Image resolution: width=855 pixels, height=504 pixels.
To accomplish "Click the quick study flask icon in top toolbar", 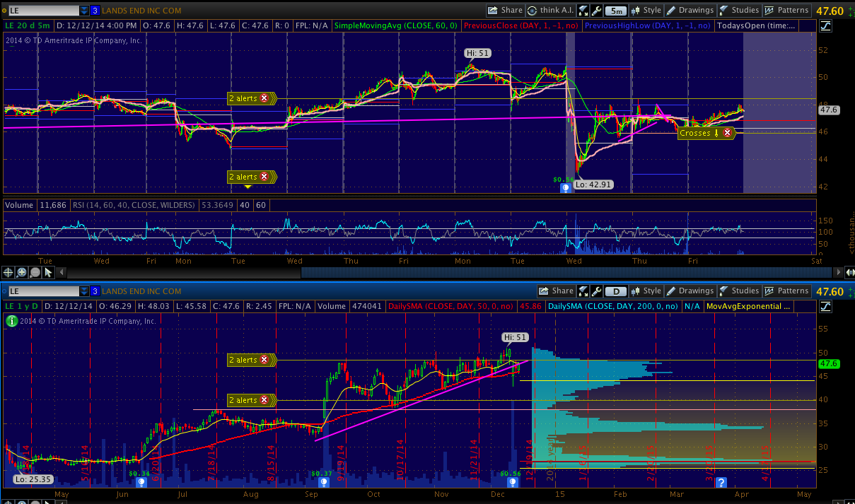I will pyautogui.click(x=584, y=11).
